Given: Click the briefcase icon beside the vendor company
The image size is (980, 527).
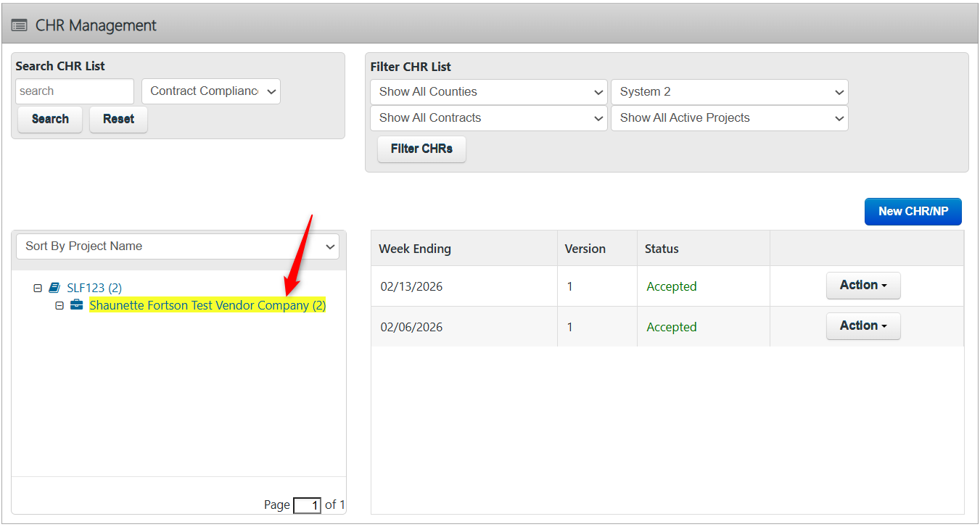Looking at the screenshot, I should [77, 305].
